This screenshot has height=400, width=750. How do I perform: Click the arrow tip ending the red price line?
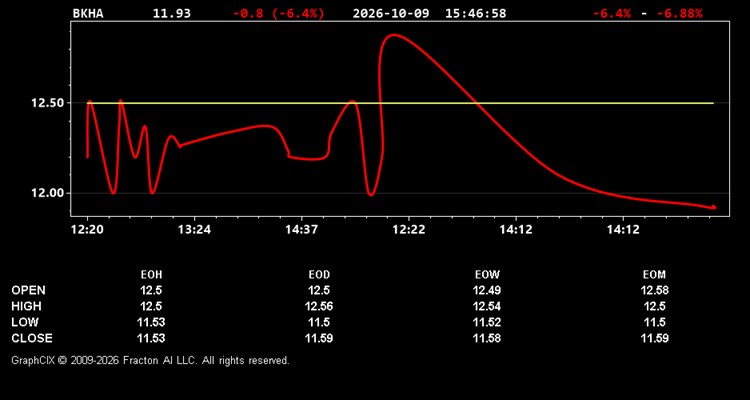714,207
